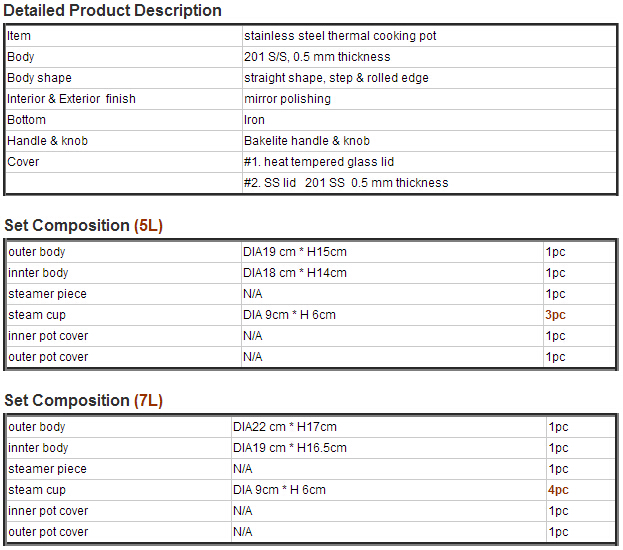Click the Detailed Product Description heading

coord(112,11)
